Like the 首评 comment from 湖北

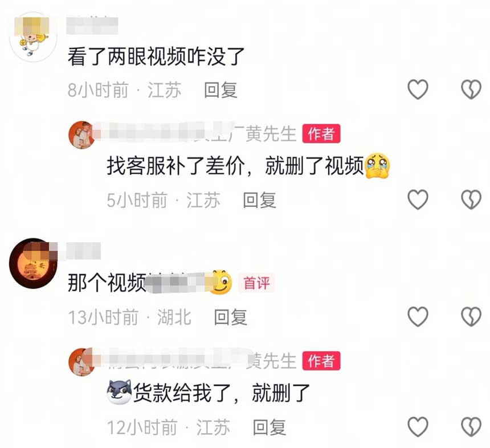418,316
